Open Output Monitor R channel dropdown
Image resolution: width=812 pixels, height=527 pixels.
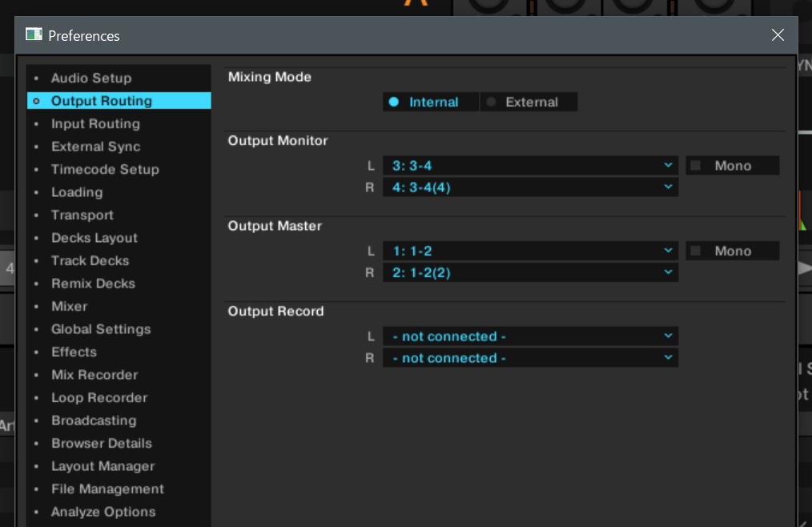[x=530, y=187]
